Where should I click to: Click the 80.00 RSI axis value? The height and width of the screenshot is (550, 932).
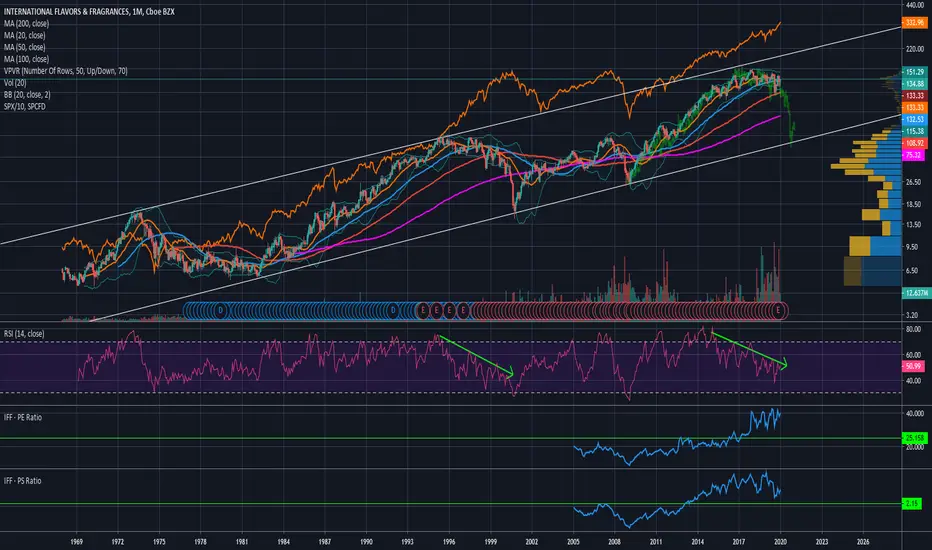tap(913, 329)
